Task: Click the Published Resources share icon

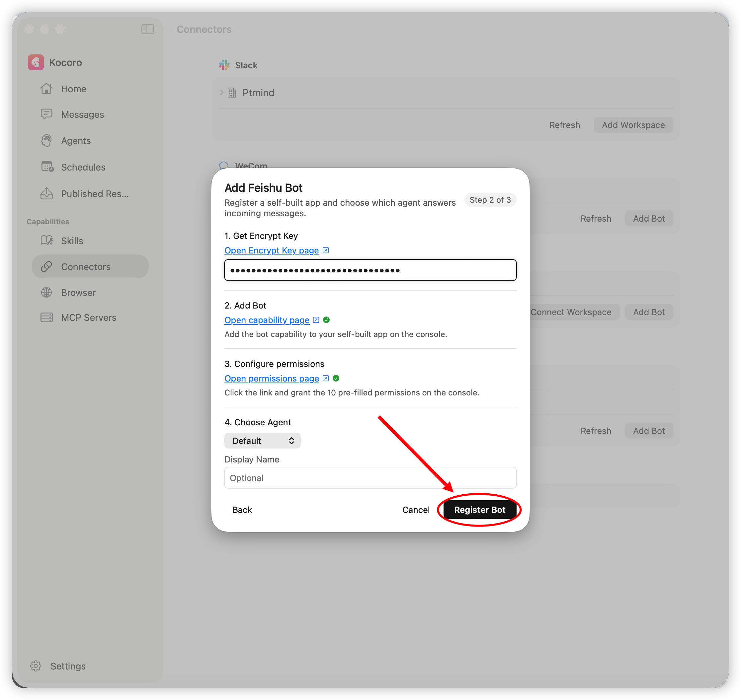Action: coord(46,193)
